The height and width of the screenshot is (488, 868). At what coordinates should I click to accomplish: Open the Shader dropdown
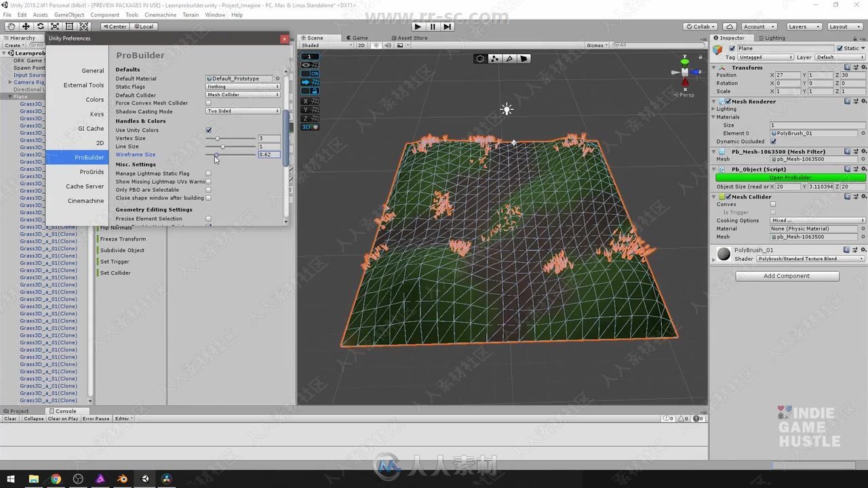(811, 259)
